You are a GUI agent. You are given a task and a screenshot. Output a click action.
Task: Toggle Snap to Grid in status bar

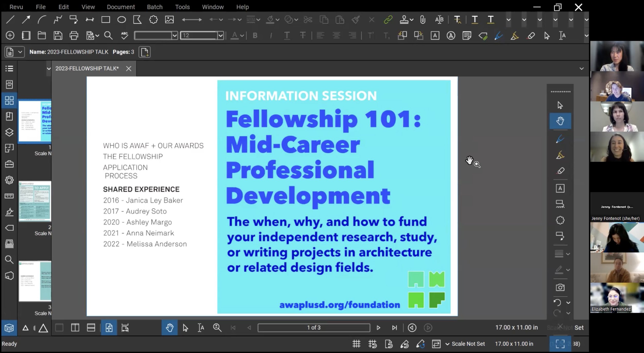[x=372, y=344]
